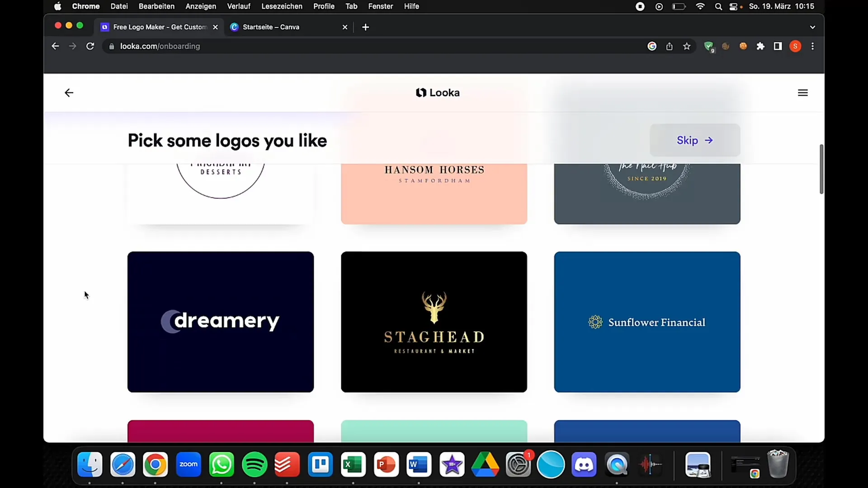Open Trello from the dock

tap(320, 465)
